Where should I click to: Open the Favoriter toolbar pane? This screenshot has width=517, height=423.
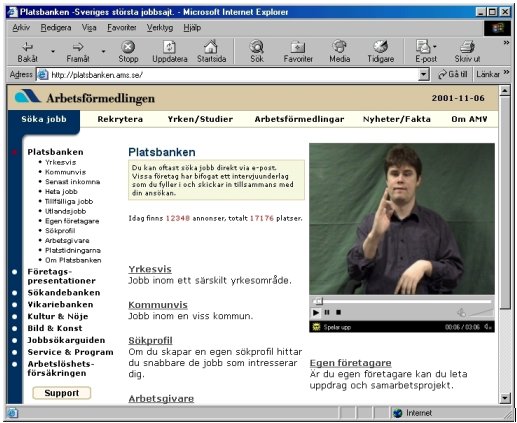tap(298, 52)
